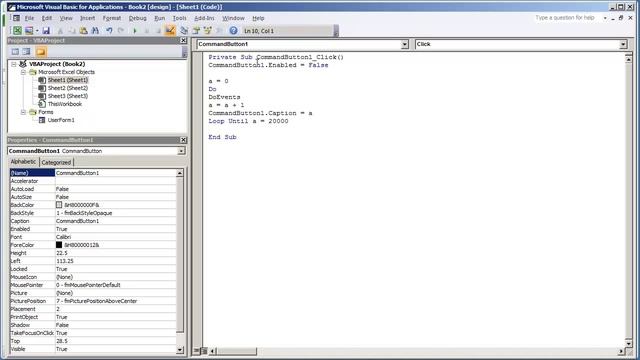Click the ForeColor black swatch
This screenshot has height=360, width=640.
click(59, 245)
